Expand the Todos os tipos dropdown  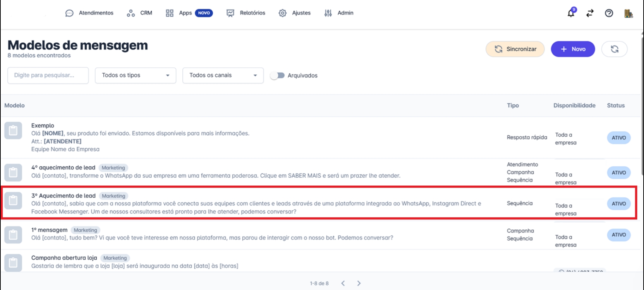(135, 75)
